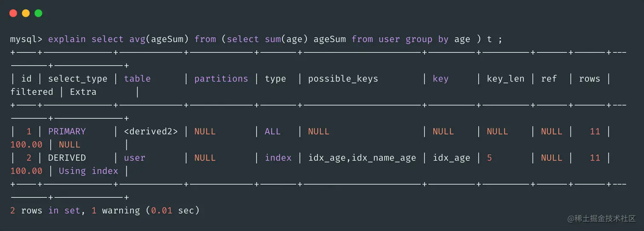
Task: Click the user table name in row 2
Action: (x=135, y=158)
